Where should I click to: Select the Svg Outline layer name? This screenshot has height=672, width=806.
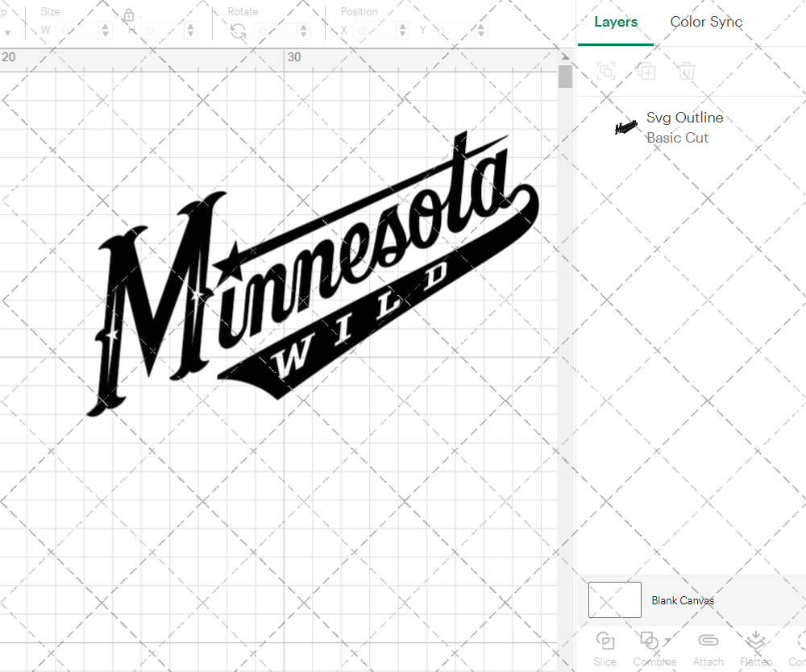(684, 118)
